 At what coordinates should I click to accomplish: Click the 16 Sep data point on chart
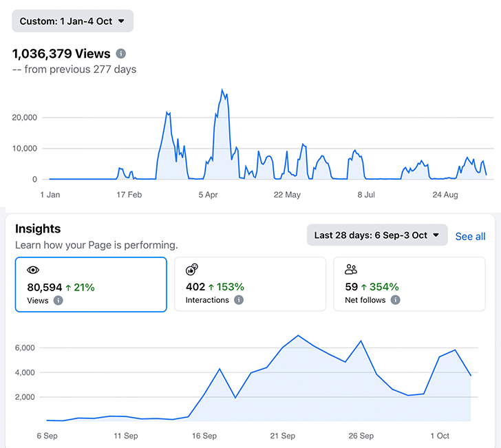204,394
